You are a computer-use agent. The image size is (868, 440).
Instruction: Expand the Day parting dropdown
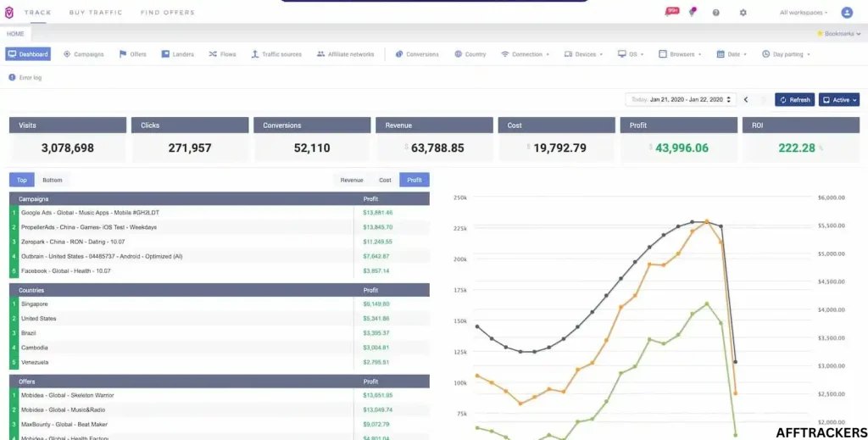786,54
